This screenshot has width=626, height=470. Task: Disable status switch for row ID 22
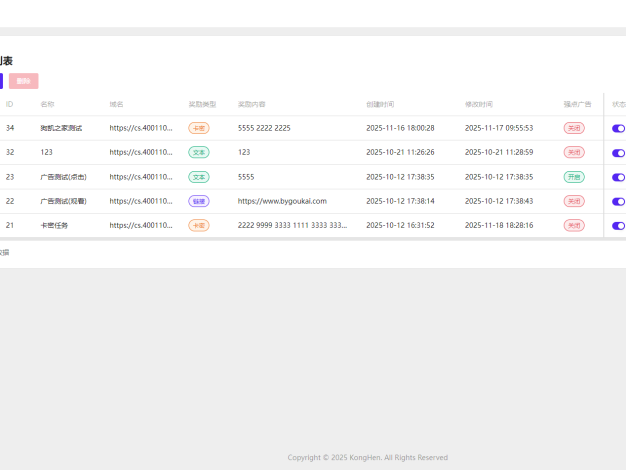pyautogui.click(x=618, y=201)
